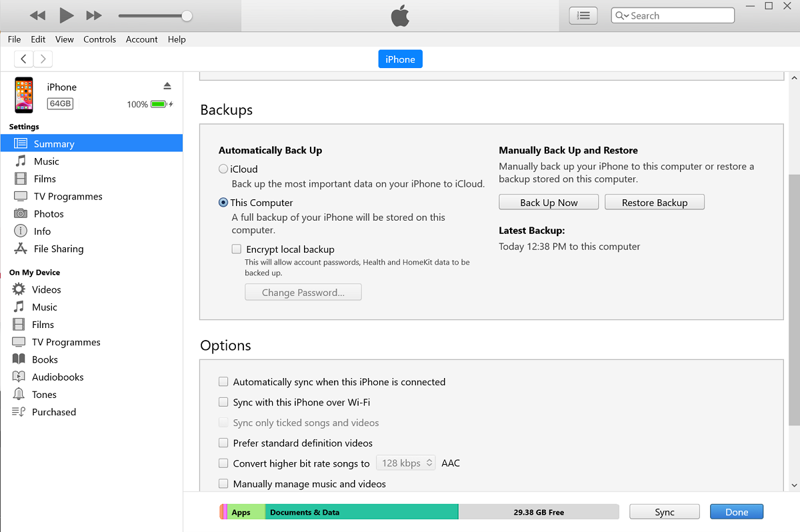800x532 pixels.
Task: Go back with the left arrow
Action: [24, 59]
